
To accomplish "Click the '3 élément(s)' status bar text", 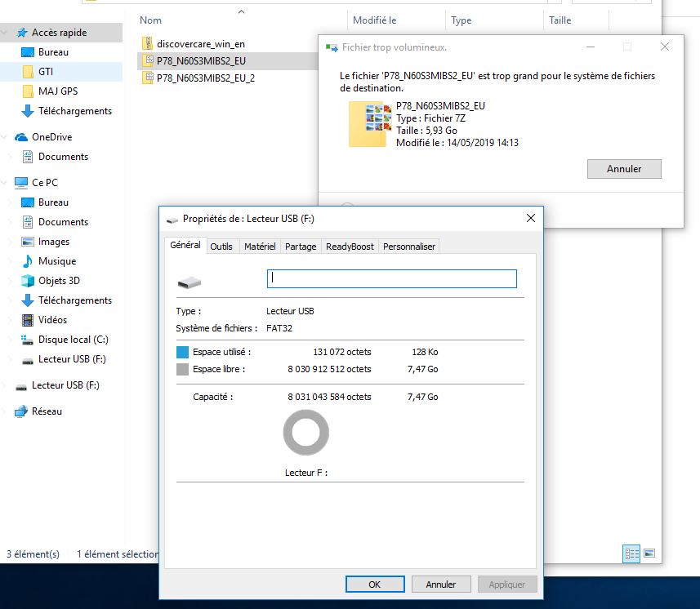I will click(x=33, y=554).
